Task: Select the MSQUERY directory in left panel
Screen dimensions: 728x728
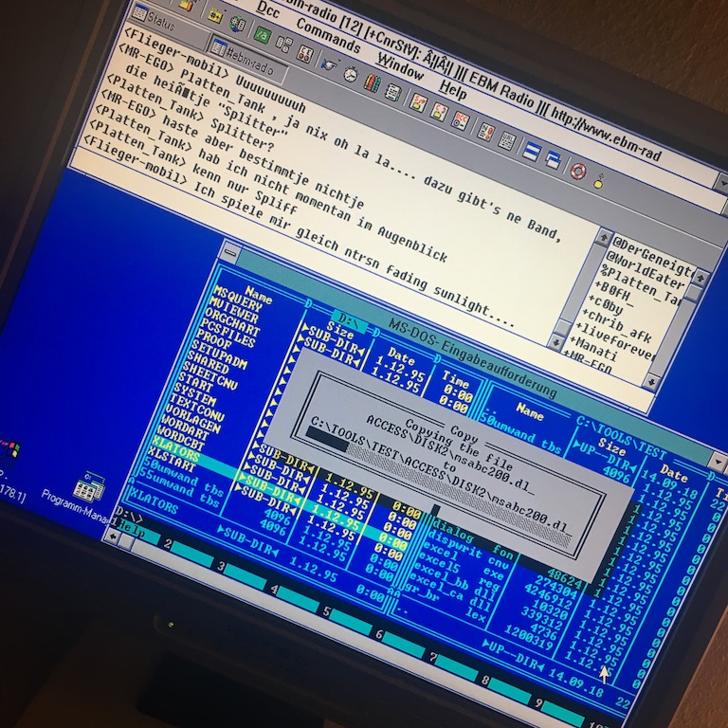Action: [238, 300]
